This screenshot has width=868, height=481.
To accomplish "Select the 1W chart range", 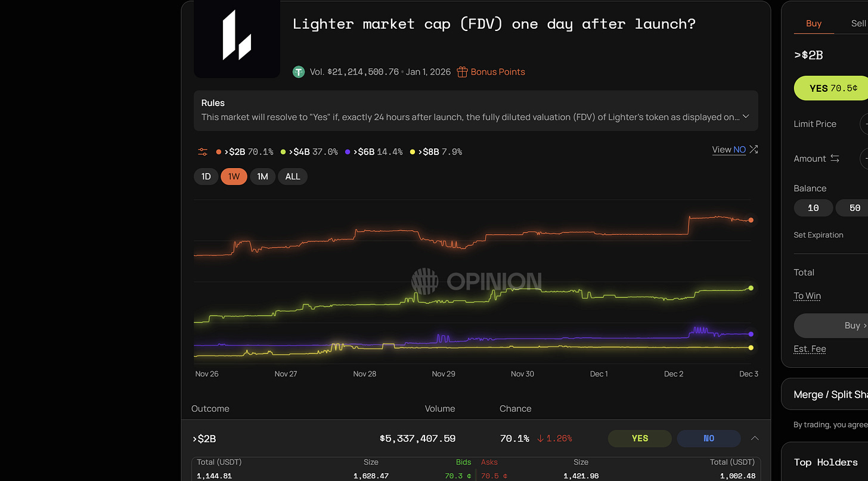I will pyautogui.click(x=234, y=176).
